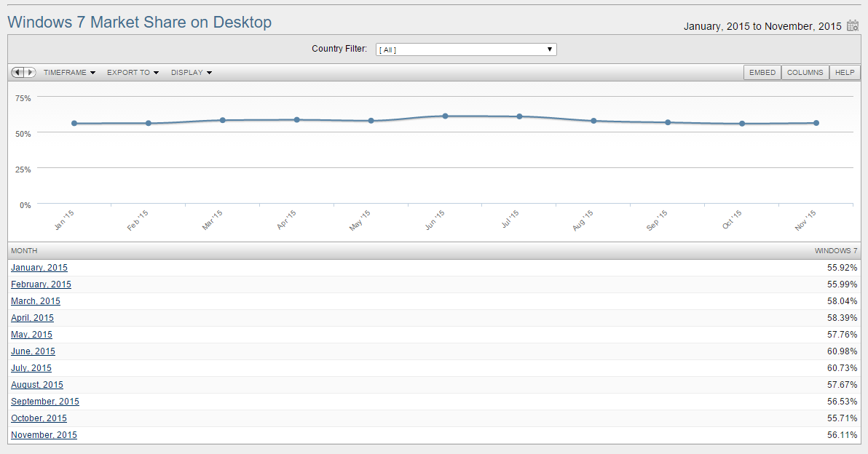Click the Jun '15 data point on chart

tap(445, 116)
